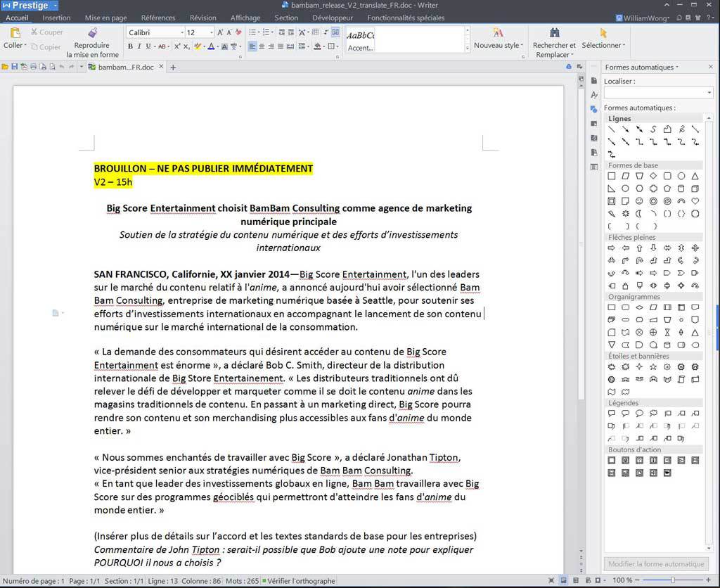Click the increase font size icon
Viewport: 720px width, 588px height.
tap(220, 32)
